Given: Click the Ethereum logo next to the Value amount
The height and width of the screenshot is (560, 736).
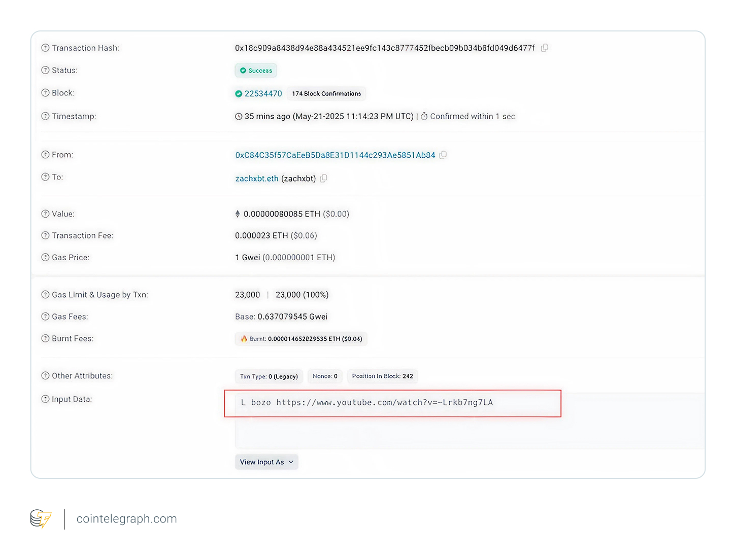Looking at the screenshot, I should [237, 214].
